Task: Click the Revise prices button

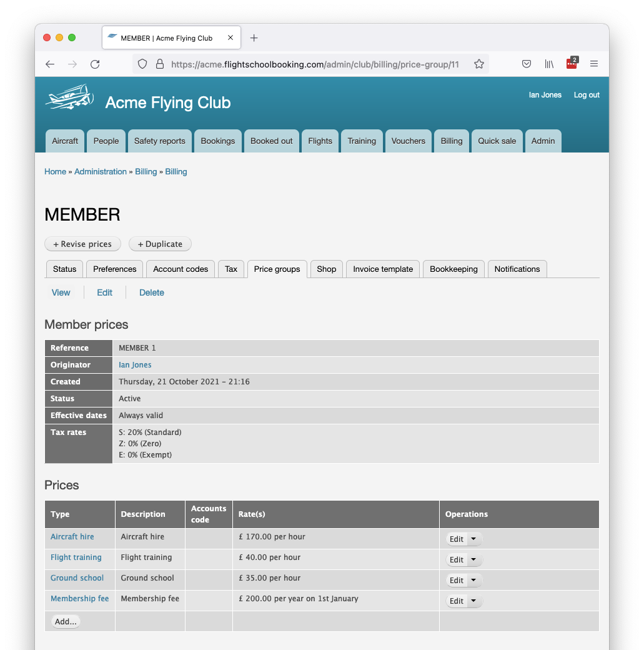Action: [82, 244]
